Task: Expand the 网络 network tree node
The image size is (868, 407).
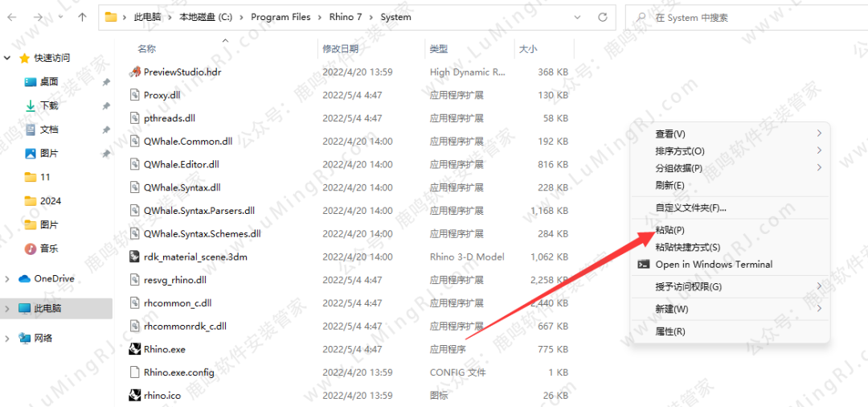Action: click(7, 338)
